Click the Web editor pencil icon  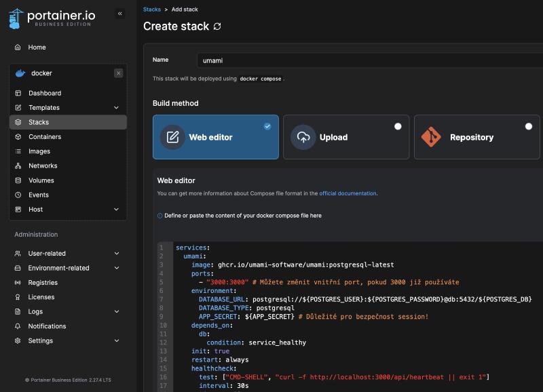172,137
